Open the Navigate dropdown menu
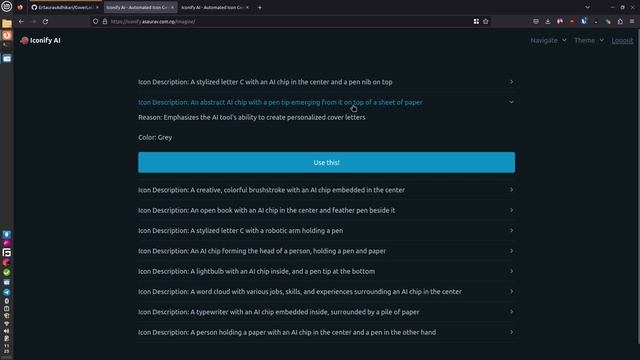 548,40
